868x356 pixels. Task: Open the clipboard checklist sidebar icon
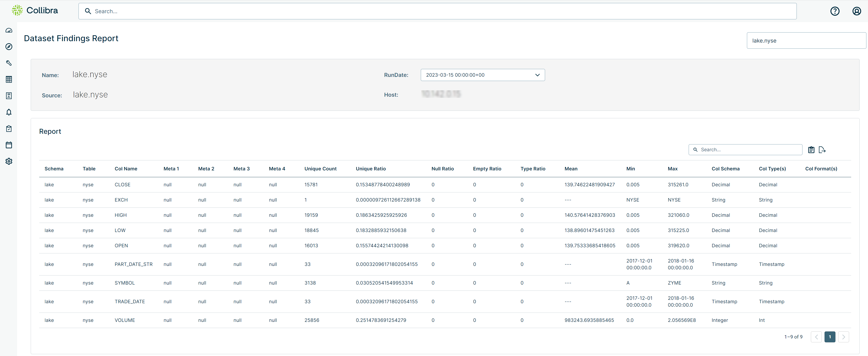[9, 129]
